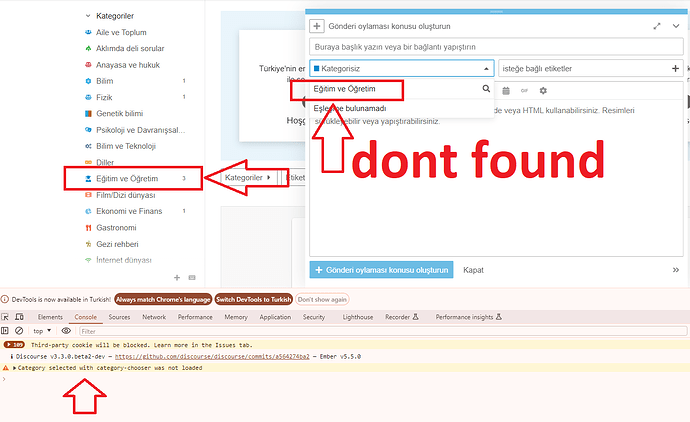
Task: Click Switch DevTools to Turkish
Action: pos(253,299)
